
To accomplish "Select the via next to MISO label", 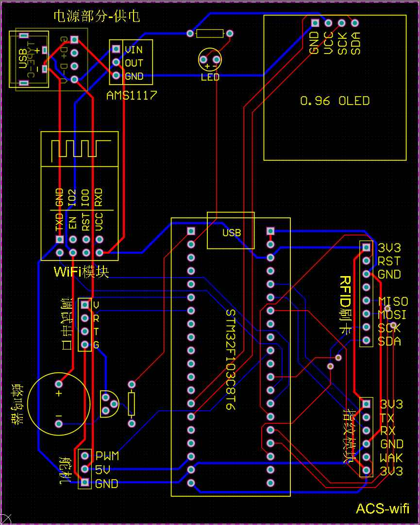I will tap(387, 308).
